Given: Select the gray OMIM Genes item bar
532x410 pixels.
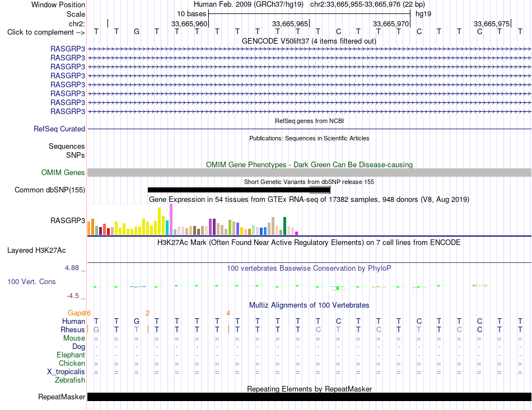Looking at the screenshot, I should 309,172.
